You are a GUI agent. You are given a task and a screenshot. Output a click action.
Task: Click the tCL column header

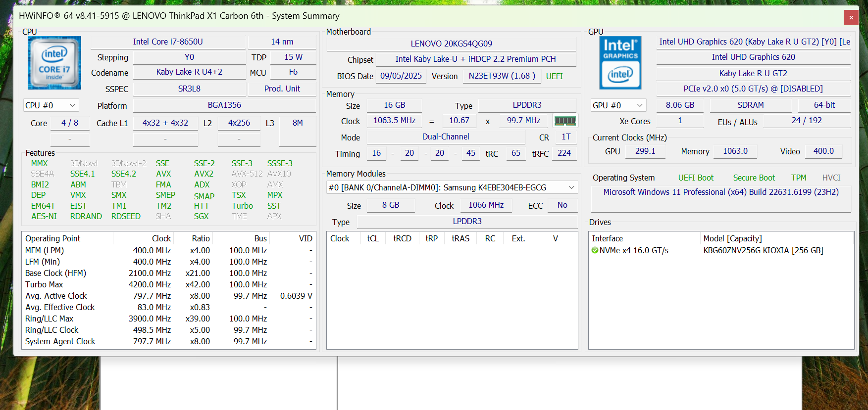(x=373, y=238)
